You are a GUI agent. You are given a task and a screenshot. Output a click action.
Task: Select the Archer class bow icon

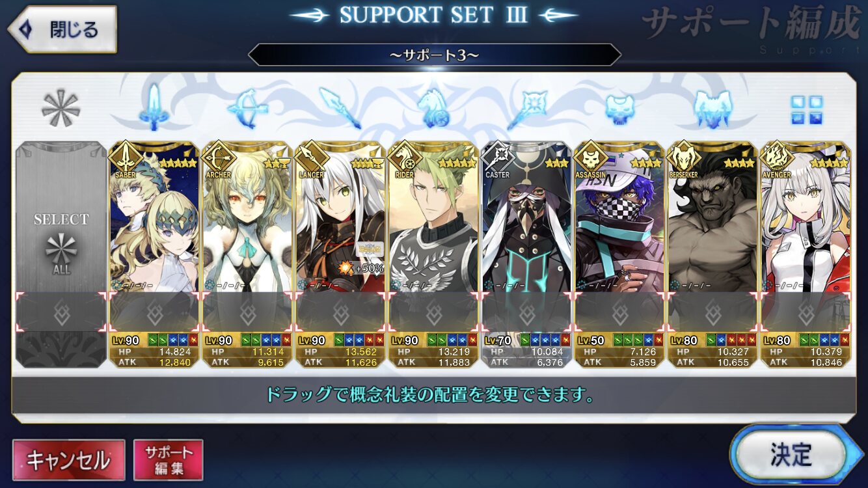point(247,107)
